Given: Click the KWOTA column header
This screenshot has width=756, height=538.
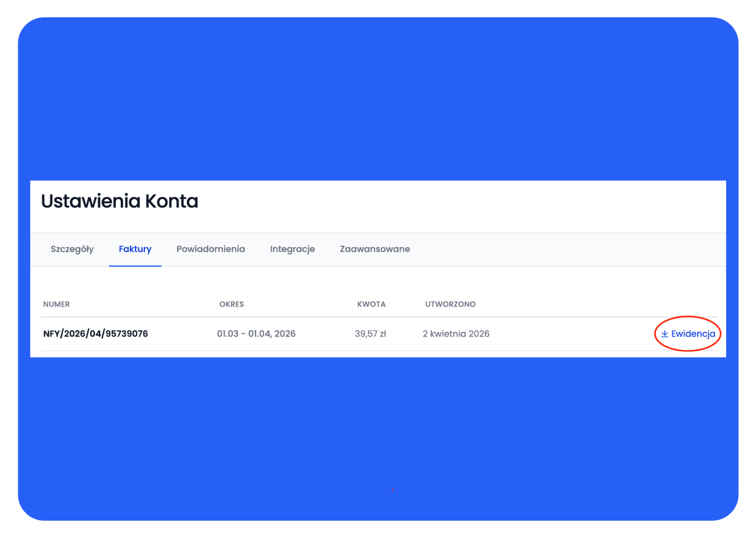Looking at the screenshot, I should tap(371, 304).
